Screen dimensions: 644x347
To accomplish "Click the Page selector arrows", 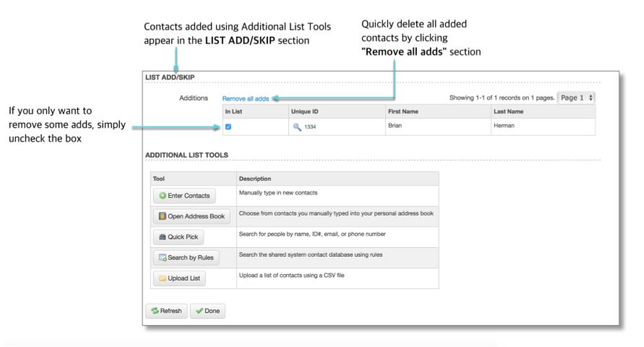I will tap(591, 98).
